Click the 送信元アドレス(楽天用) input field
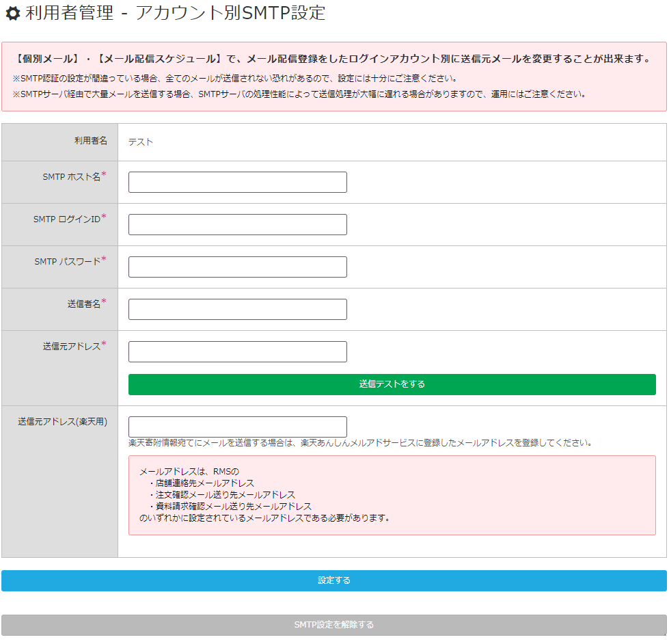 coord(237,427)
